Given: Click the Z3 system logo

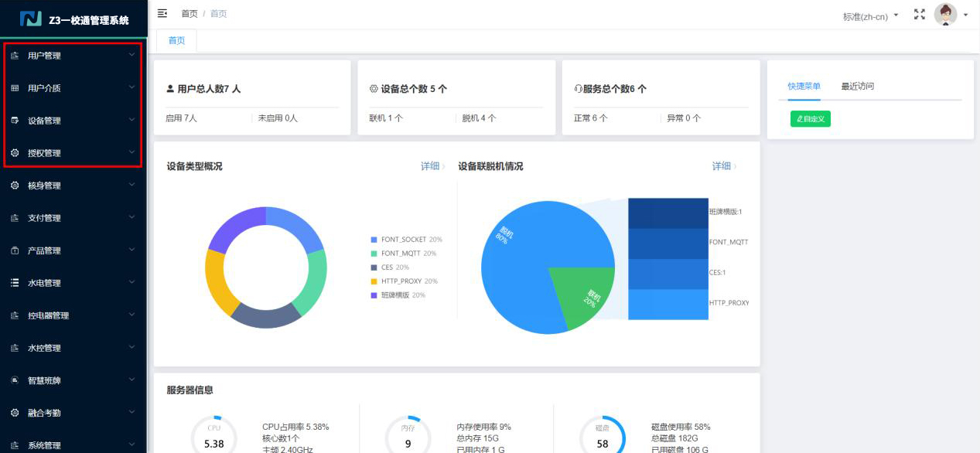Looking at the screenshot, I should pyautogui.click(x=31, y=19).
